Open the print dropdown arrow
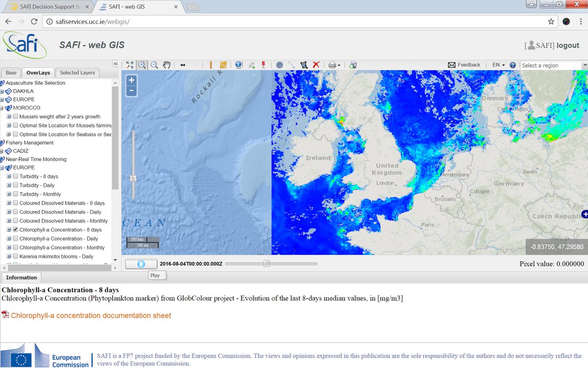Image resolution: width=588 pixels, height=368 pixels. pyautogui.click(x=339, y=65)
